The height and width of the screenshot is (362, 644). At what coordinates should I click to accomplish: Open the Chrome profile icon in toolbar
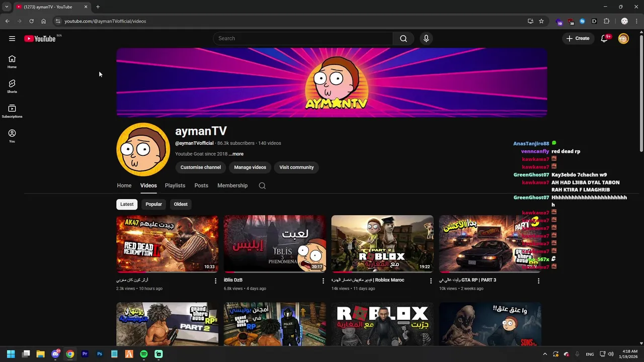[624, 21]
